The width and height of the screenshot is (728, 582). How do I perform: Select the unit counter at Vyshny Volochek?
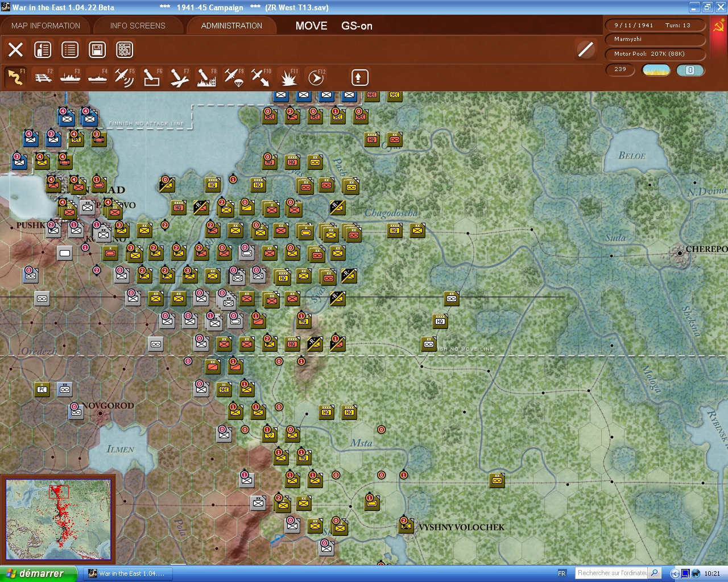[x=406, y=526]
